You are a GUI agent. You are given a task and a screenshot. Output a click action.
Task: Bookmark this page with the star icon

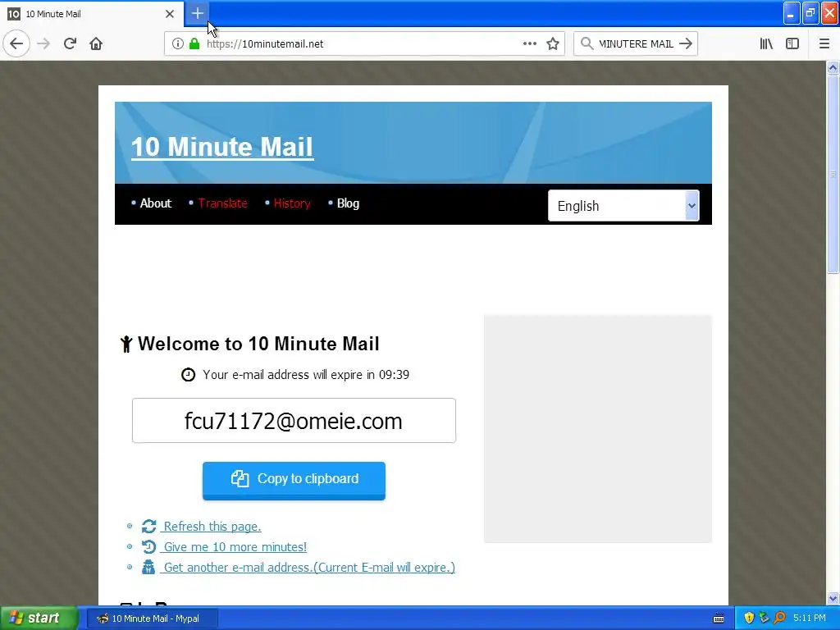(x=553, y=43)
